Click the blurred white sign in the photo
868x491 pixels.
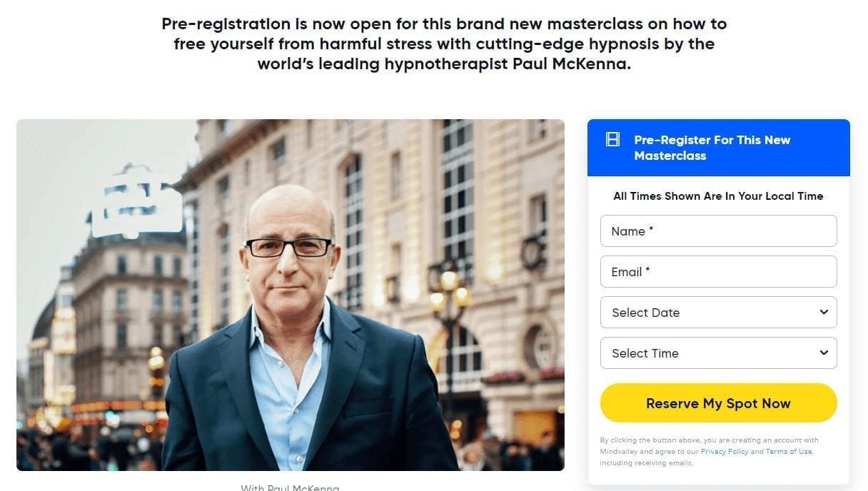pos(136,202)
